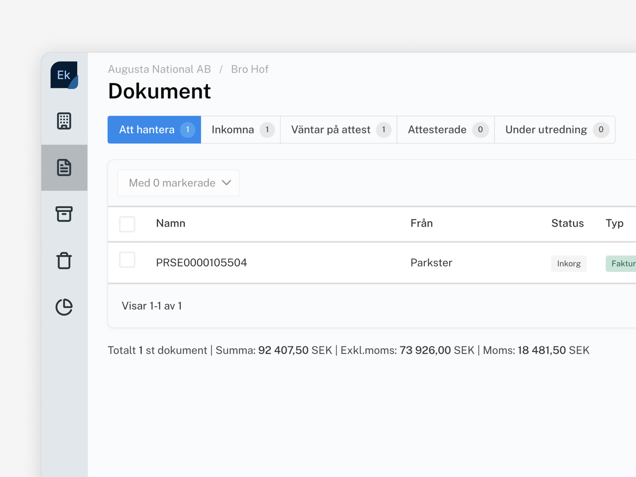Screen dimensions: 636x477
Task: Toggle the select-all checkbox in table header
Action: [127, 224]
